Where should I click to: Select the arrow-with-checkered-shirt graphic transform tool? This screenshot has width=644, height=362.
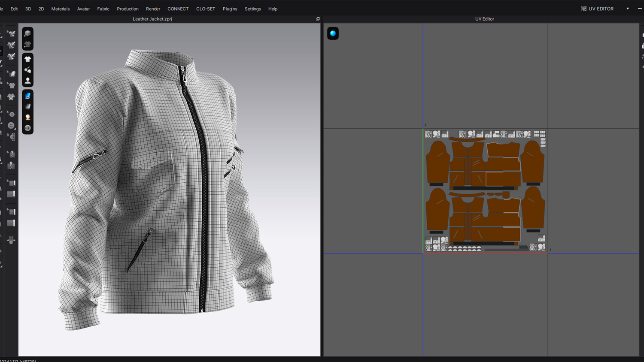[11, 85]
